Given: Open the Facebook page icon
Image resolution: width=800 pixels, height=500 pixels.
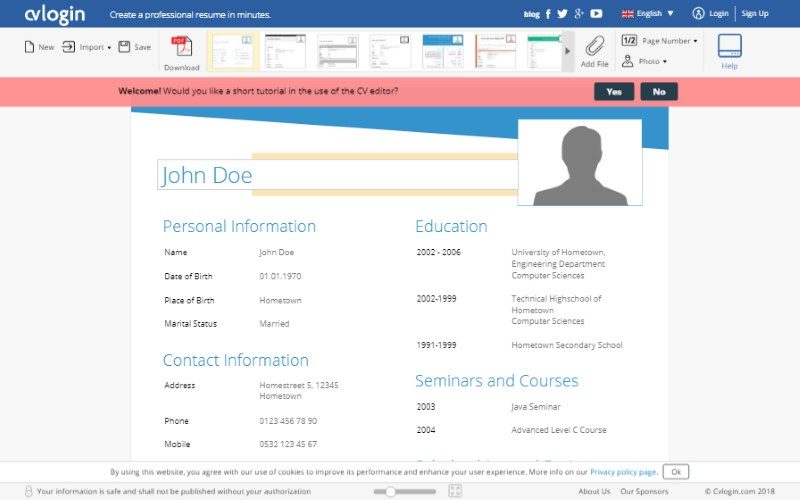Looking at the screenshot, I should click(548, 14).
